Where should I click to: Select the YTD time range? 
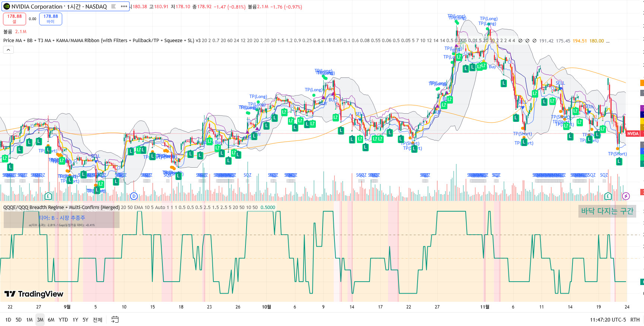point(63,320)
